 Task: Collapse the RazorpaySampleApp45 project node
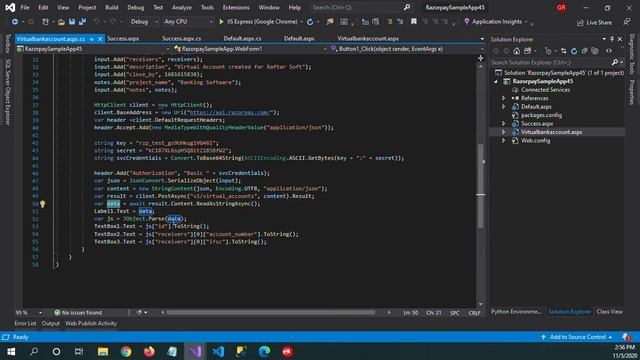click(496, 82)
